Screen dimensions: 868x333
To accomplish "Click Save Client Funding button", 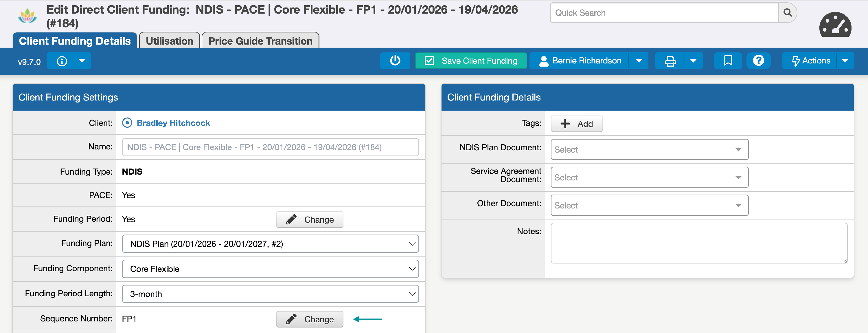I will (x=471, y=61).
